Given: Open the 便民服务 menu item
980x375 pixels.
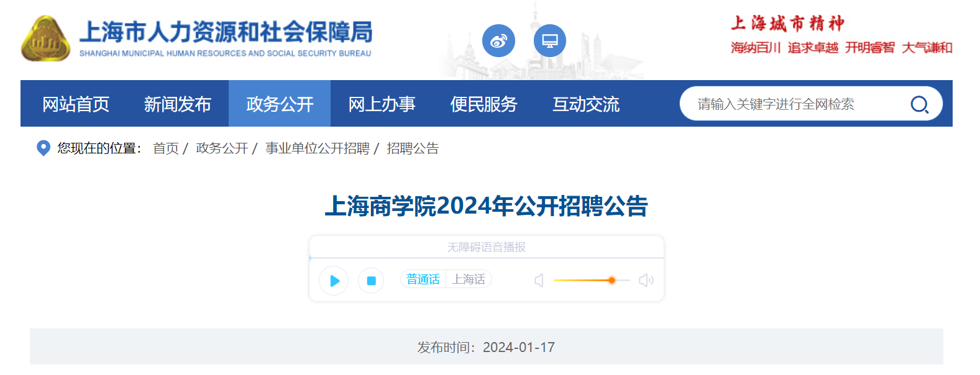Looking at the screenshot, I should coord(483,104).
